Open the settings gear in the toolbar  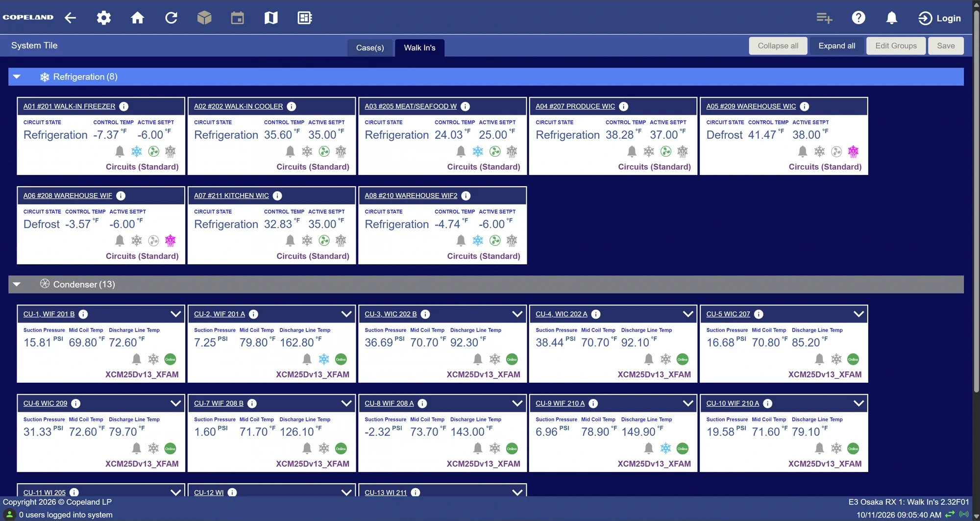103,18
